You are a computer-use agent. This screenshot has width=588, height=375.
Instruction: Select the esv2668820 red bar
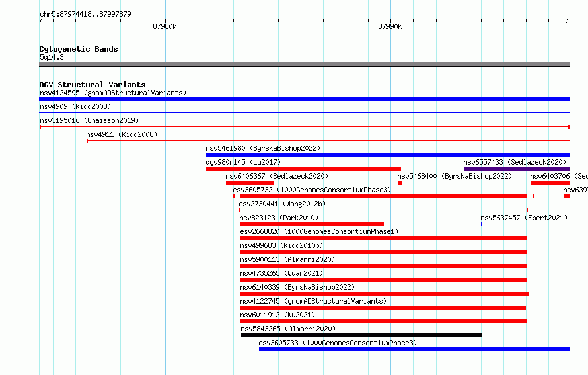point(384,238)
